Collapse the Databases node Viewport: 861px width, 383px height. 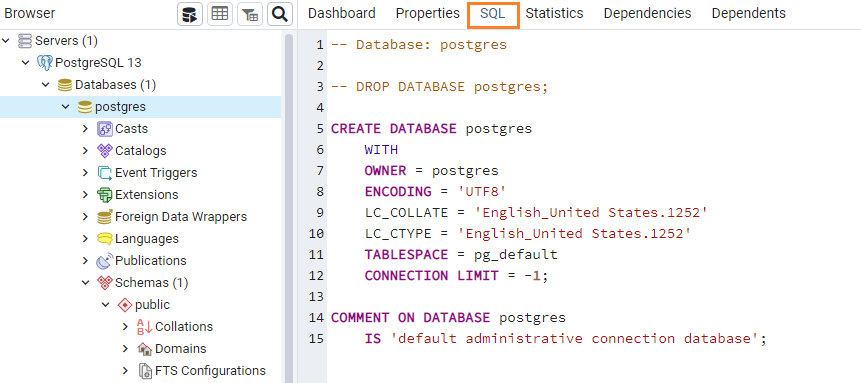[x=46, y=85]
